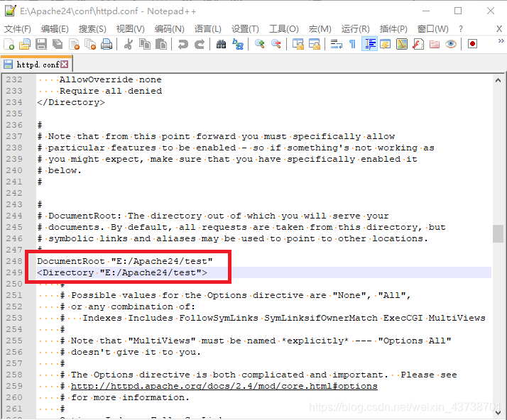Viewport: 507px width, 420px height.
Task: Copy selection using the Copy icon
Action: coord(145,44)
